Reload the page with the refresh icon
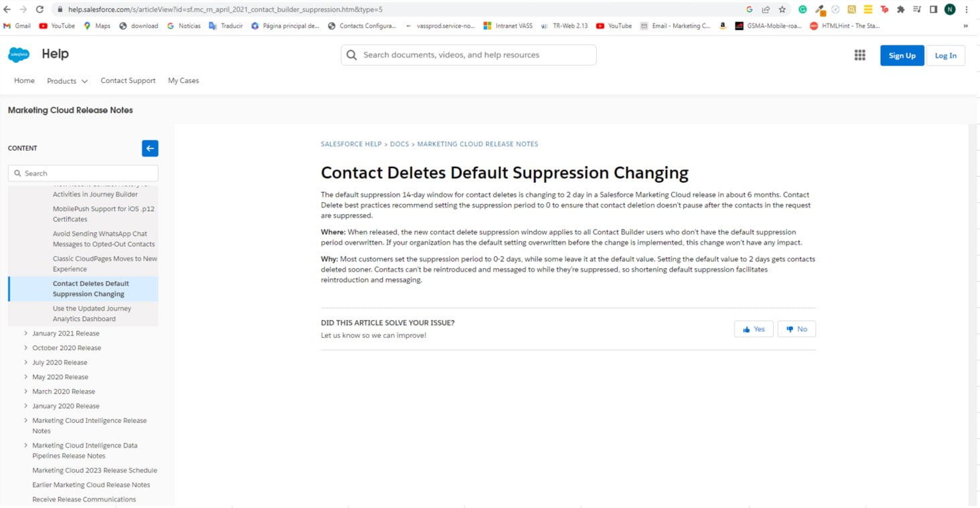This screenshot has width=980, height=508. tap(40, 10)
